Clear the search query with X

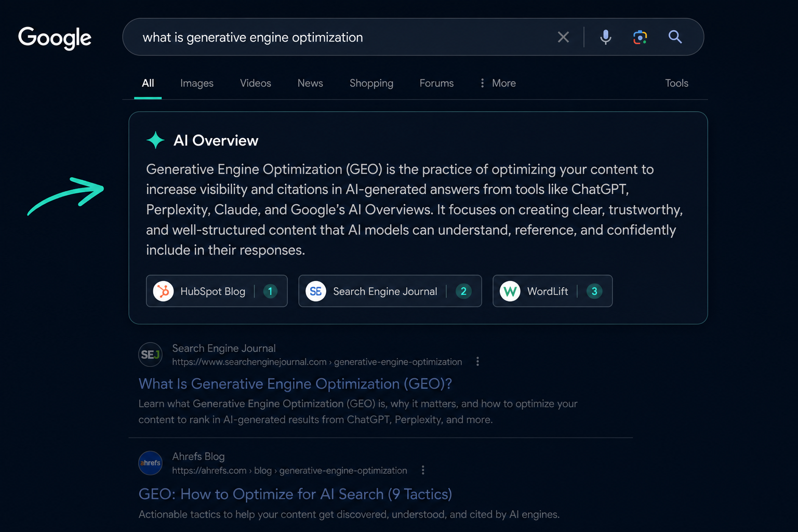click(x=563, y=37)
